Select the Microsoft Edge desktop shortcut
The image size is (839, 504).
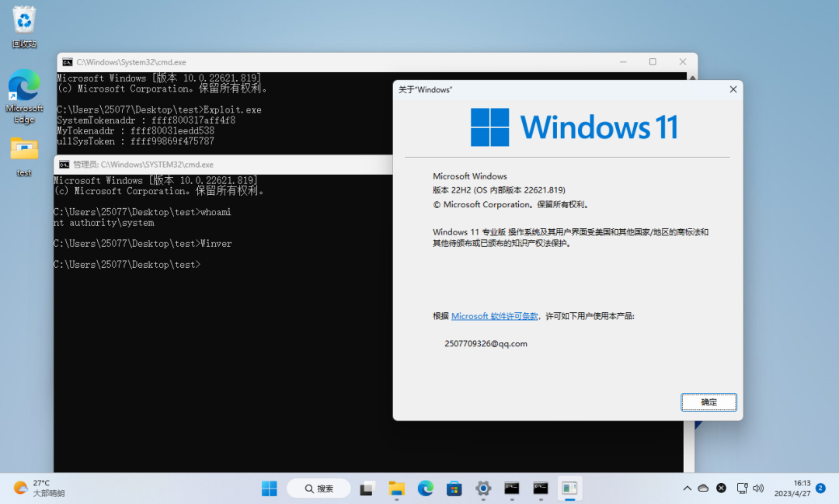tap(24, 96)
